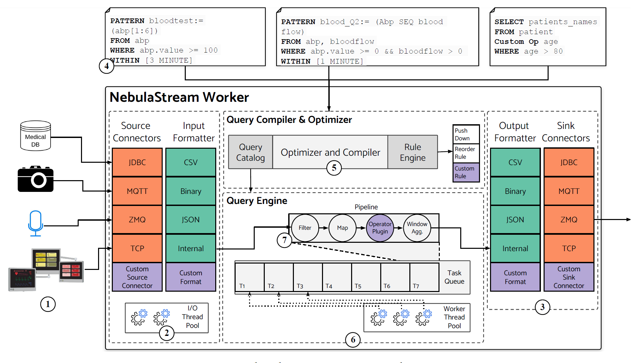The width and height of the screenshot is (644, 363).
Task: Click the Rule Engine block
Action: pyautogui.click(x=412, y=152)
